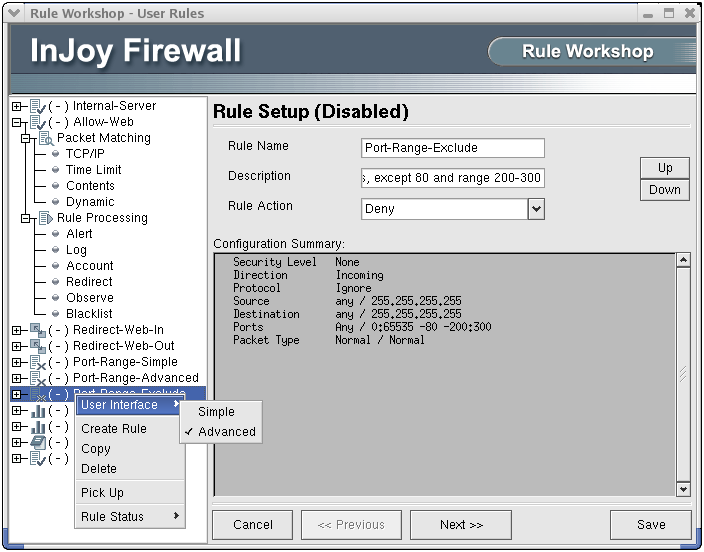Open the window menu in title bar
The image size is (704, 552).
pyautogui.click(x=14, y=13)
